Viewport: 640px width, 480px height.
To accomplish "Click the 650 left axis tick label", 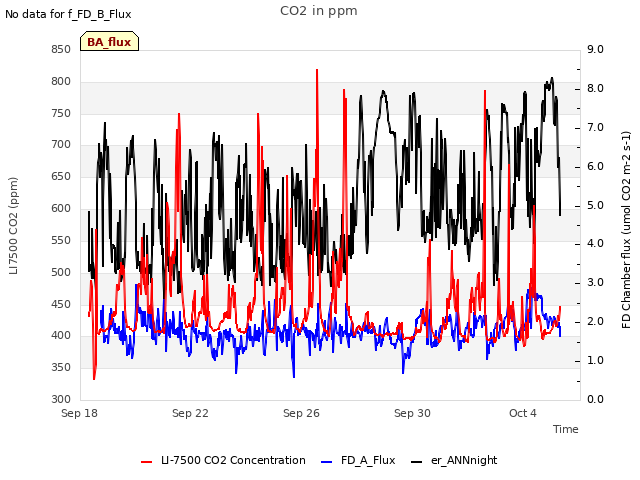I will [x=61, y=176].
